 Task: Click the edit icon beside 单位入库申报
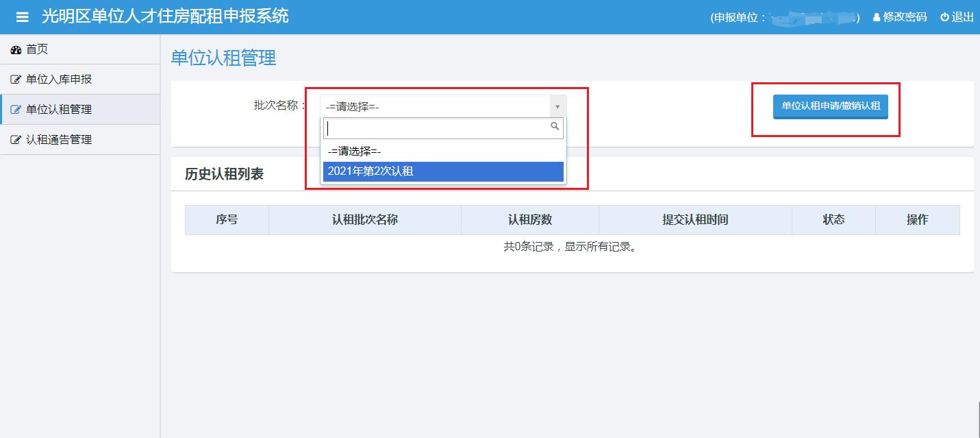(15, 79)
